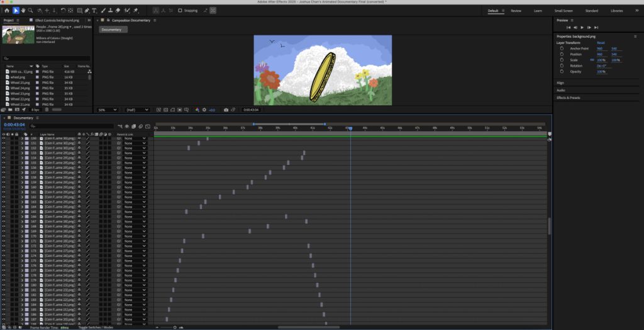Screen dimensions: 644x330
Task: Click the Toggle Switches / Modes button
Action: (96, 327)
